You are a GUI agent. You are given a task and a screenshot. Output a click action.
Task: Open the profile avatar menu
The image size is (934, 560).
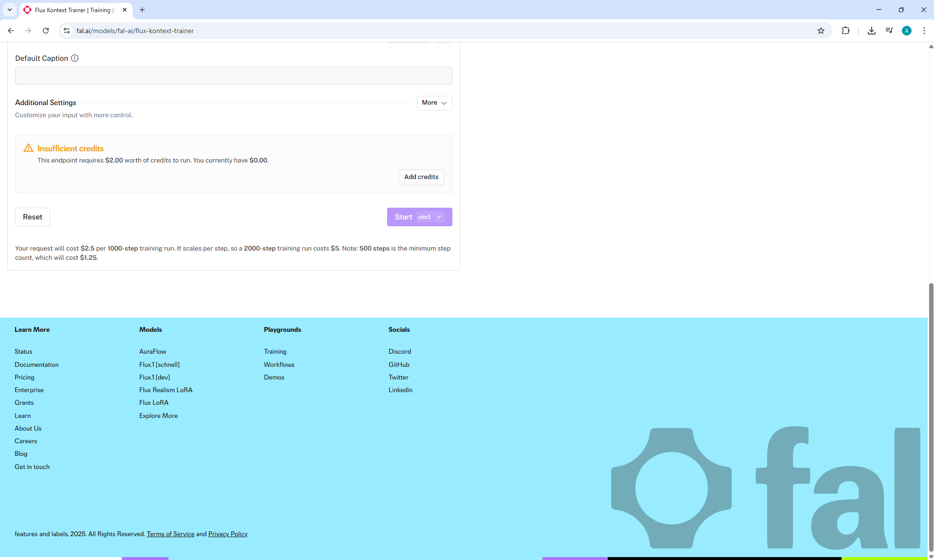(907, 31)
